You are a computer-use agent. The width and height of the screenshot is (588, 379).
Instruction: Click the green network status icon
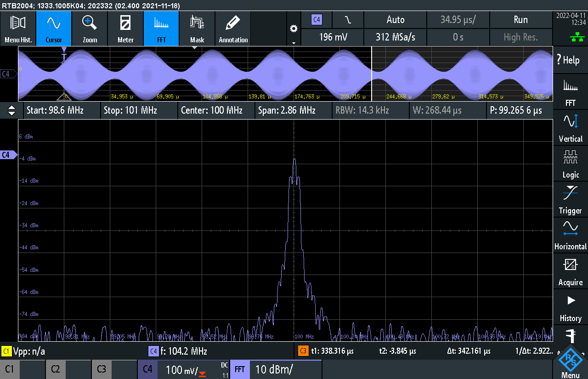[577, 38]
